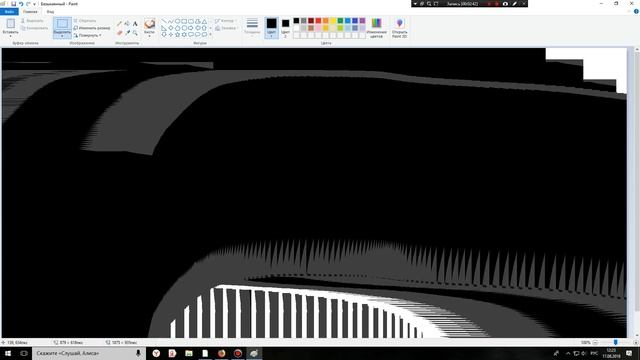Open the notification center icon

click(629, 353)
